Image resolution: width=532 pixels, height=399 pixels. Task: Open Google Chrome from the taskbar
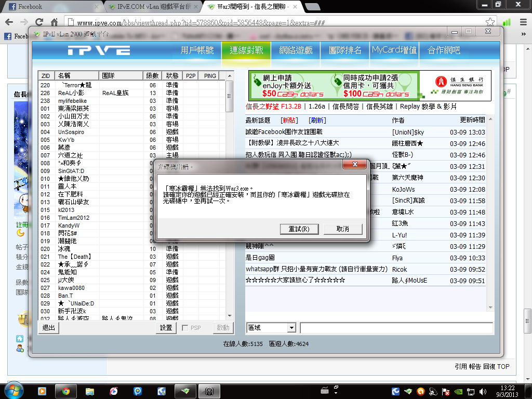(66, 391)
